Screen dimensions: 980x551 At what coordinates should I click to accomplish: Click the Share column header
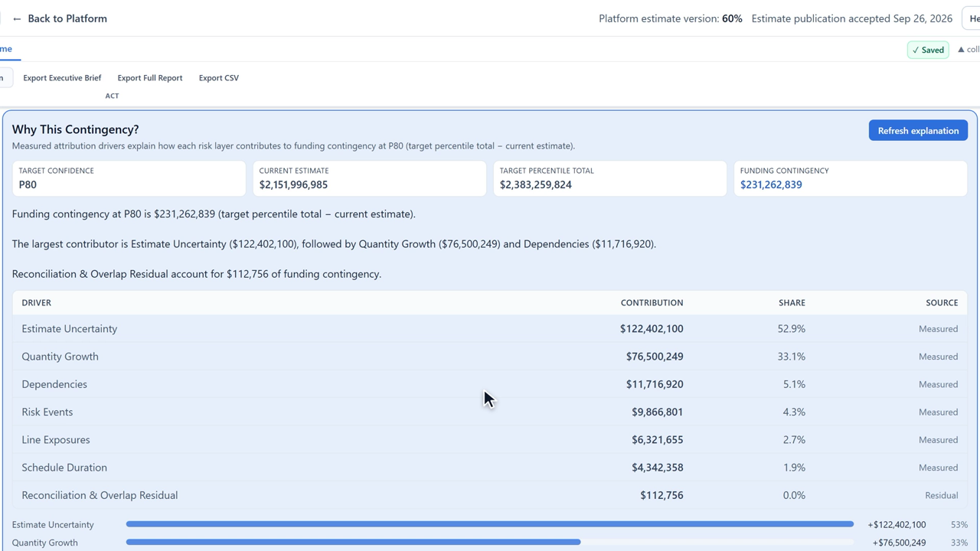pyautogui.click(x=792, y=302)
